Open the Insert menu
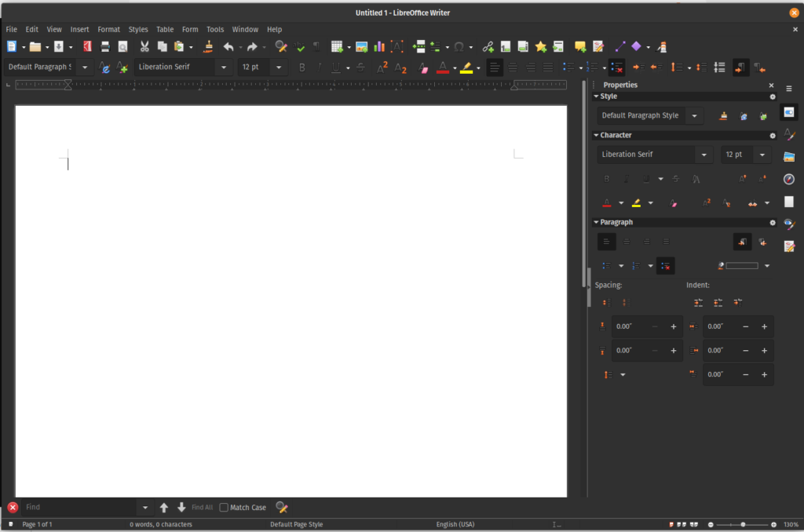 click(79, 30)
